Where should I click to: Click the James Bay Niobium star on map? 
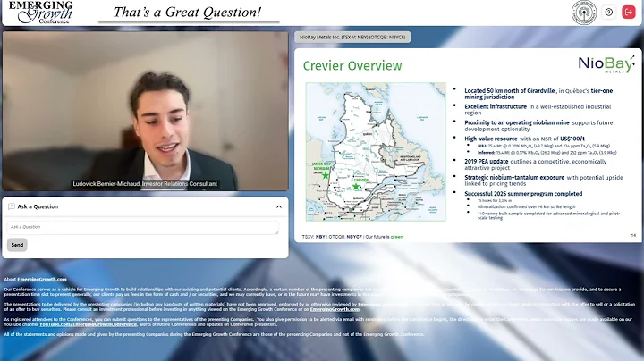click(x=326, y=175)
